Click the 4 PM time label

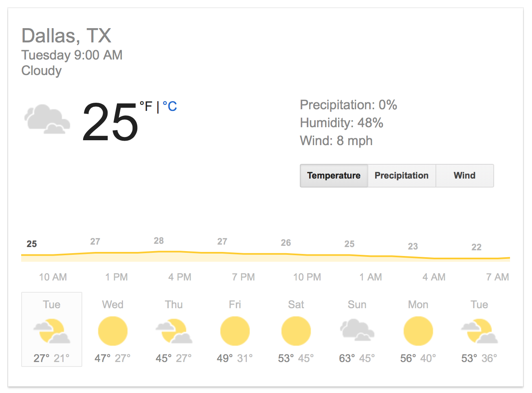point(180,277)
